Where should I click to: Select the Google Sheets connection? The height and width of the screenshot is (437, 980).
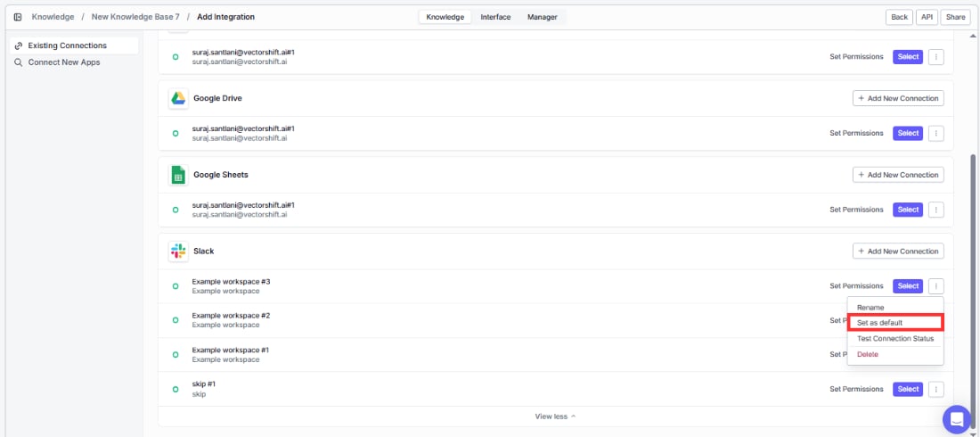[x=908, y=210]
